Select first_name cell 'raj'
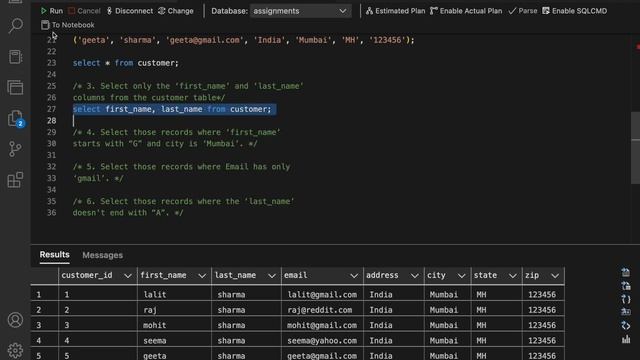 click(174, 310)
